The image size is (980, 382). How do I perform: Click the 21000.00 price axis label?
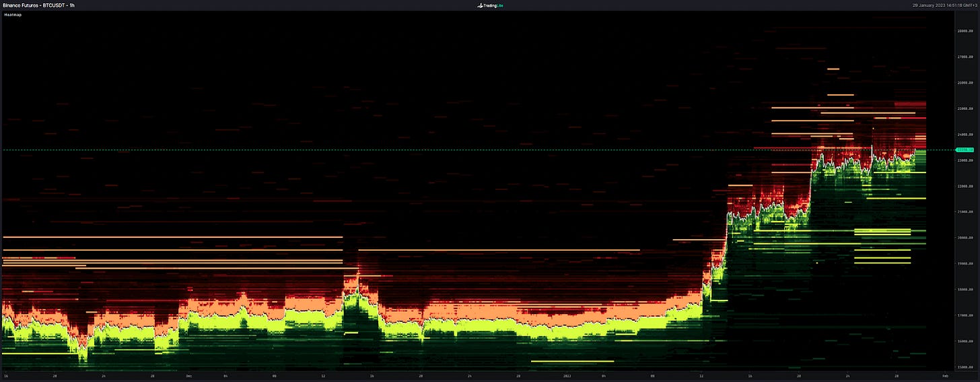pyautogui.click(x=966, y=212)
